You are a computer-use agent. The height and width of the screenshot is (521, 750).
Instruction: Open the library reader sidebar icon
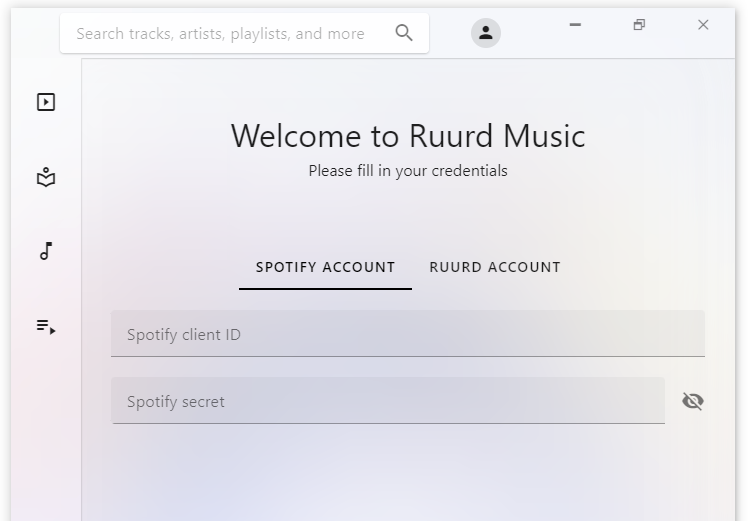tap(46, 177)
